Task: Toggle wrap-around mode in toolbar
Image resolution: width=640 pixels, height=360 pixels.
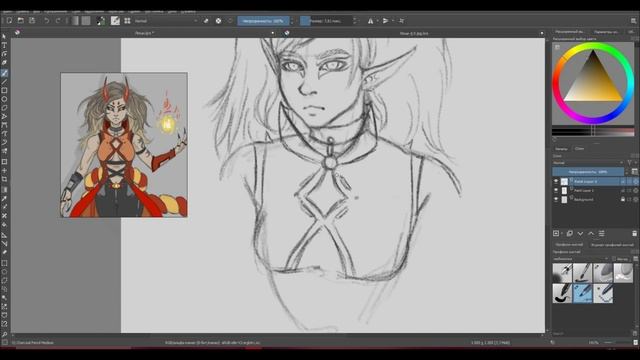Action: click(x=402, y=21)
